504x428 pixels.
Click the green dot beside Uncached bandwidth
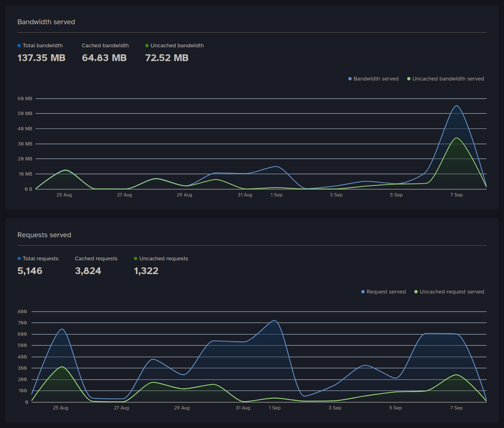[x=147, y=46]
